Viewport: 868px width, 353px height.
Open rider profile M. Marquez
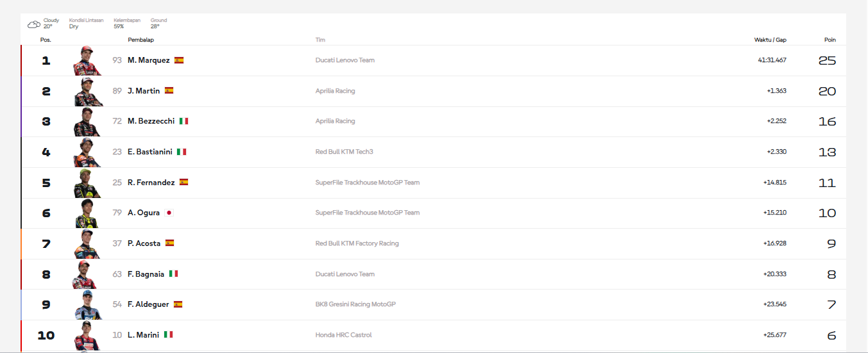tap(149, 60)
